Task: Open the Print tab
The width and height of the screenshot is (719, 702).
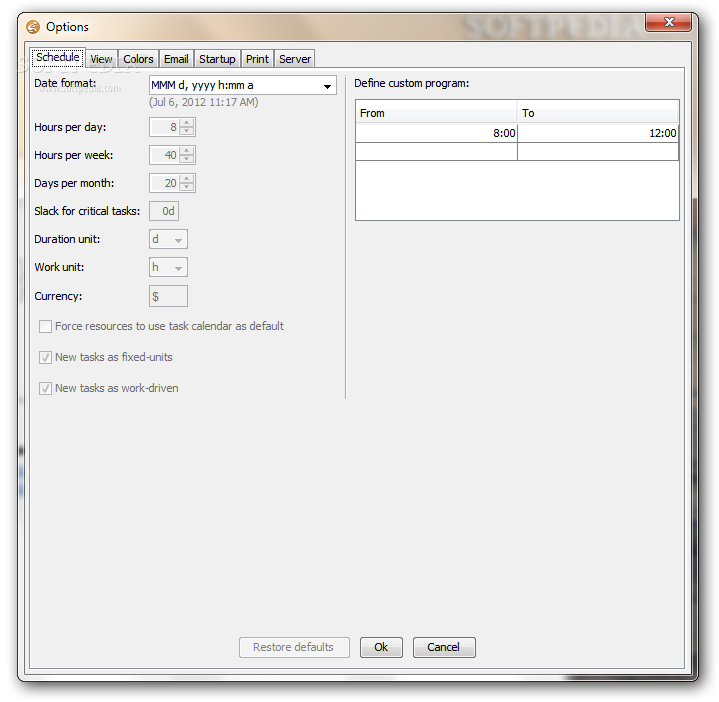Action: [257, 59]
